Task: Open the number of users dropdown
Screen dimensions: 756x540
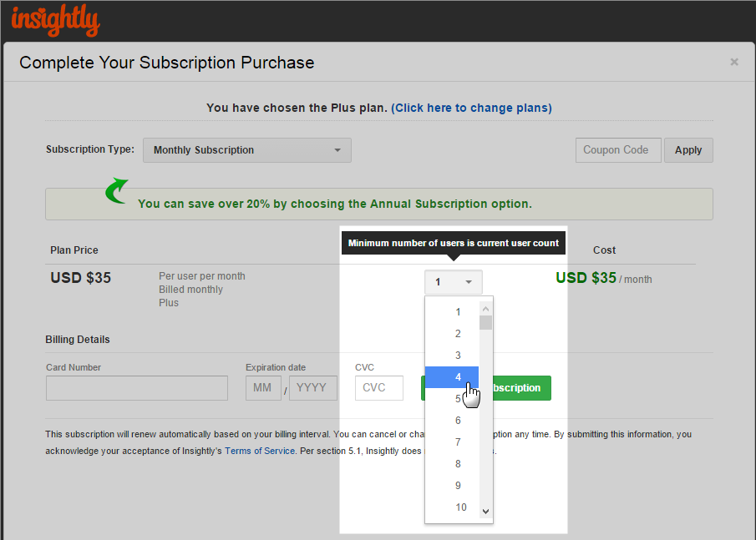Action: point(454,282)
